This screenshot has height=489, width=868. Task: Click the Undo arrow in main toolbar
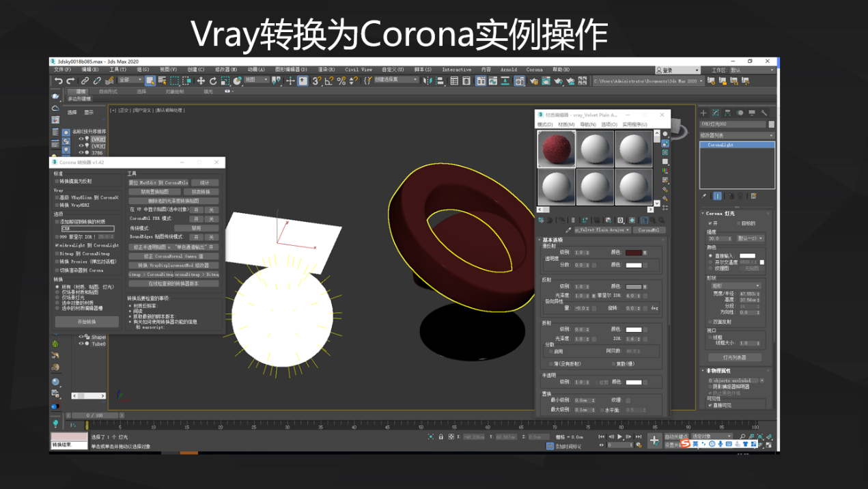[59, 81]
